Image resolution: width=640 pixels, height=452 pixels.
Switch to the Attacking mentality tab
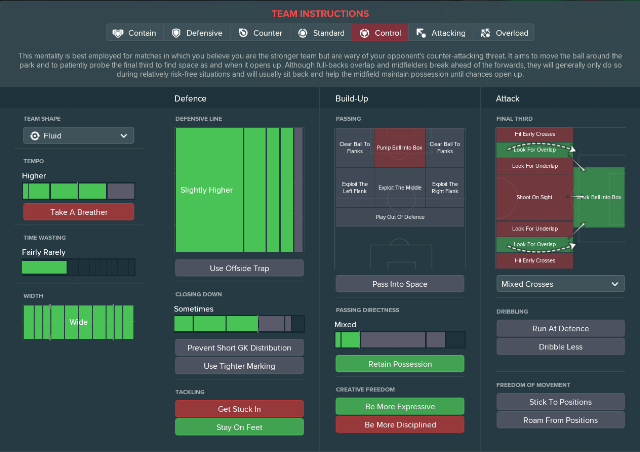point(441,33)
